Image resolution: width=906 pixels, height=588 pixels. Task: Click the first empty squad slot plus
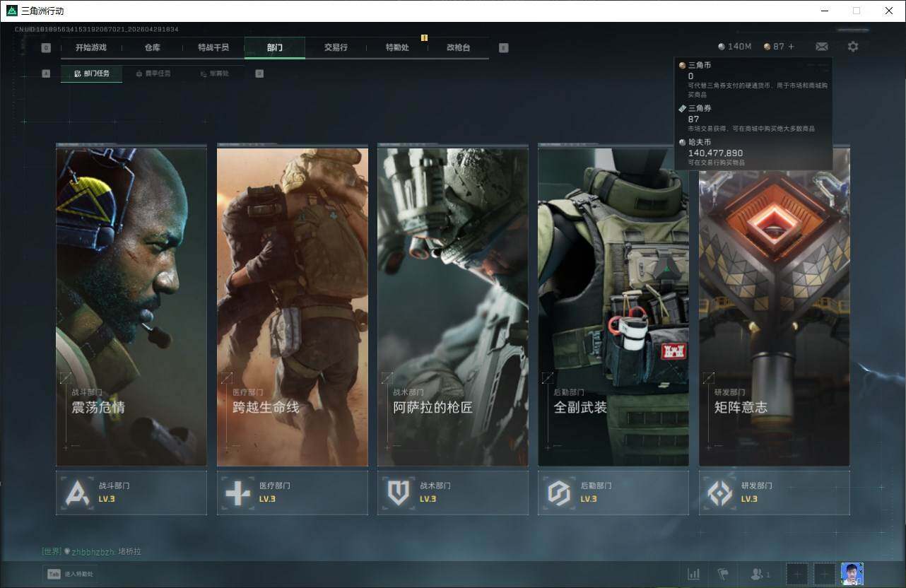pos(797,574)
